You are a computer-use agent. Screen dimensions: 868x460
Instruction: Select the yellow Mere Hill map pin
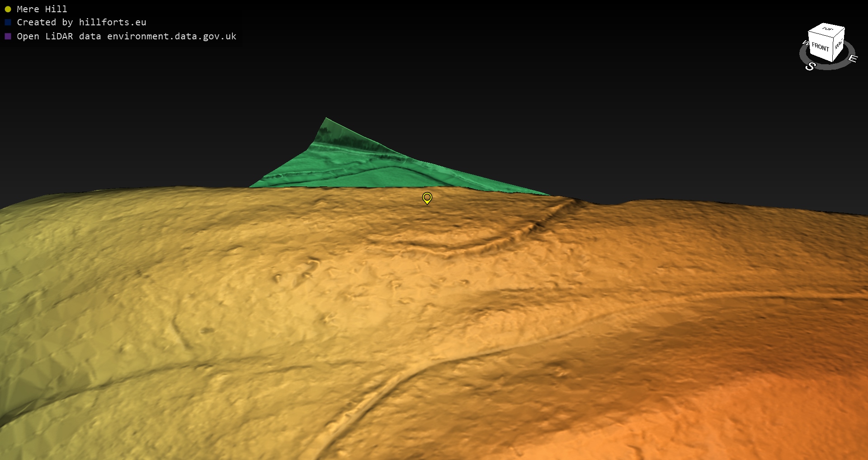(x=427, y=198)
